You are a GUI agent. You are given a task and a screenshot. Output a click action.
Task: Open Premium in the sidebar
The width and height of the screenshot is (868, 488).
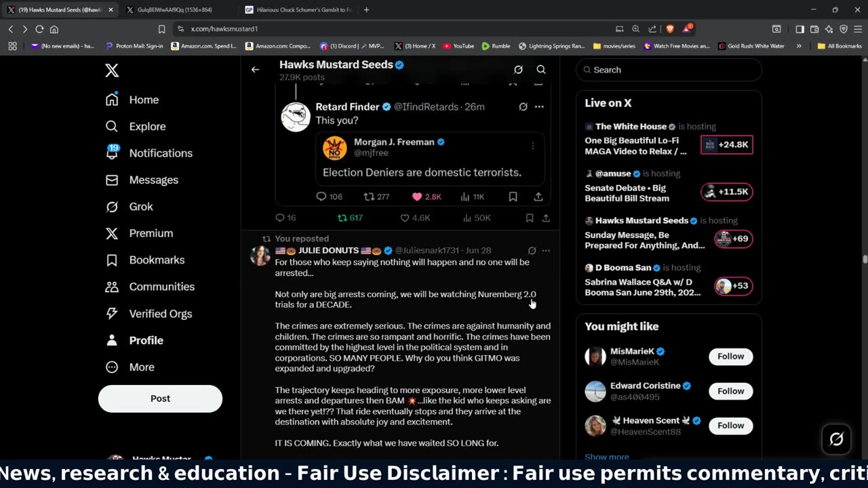click(139, 233)
